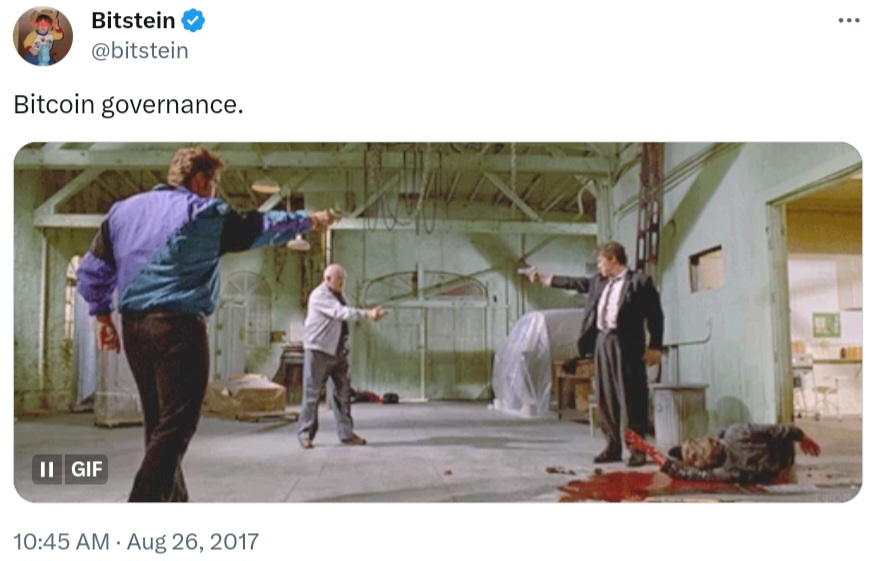
Task: Click the small square wall opening in GIF
Action: (706, 269)
